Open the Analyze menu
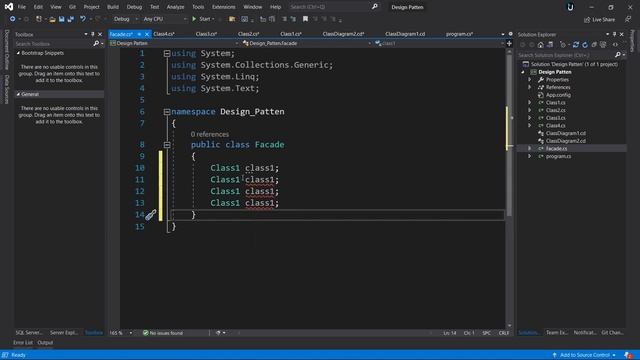 [175, 7]
